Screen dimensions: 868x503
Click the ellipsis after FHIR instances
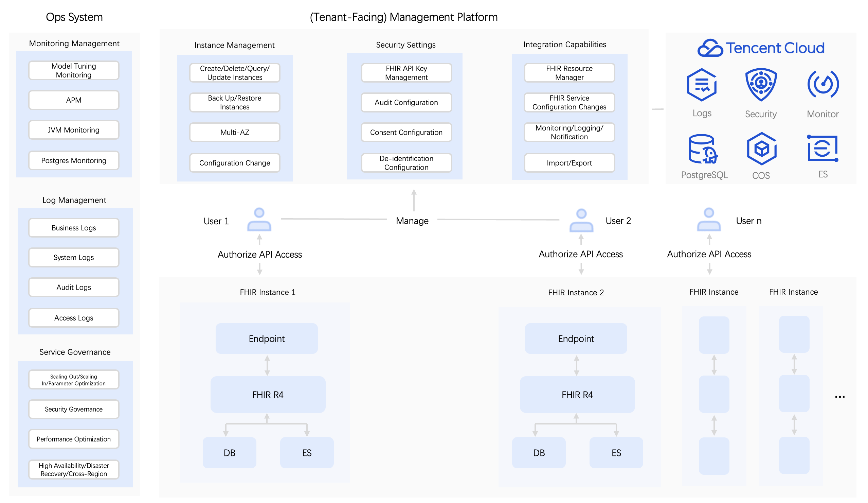click(x=839, y=397)
